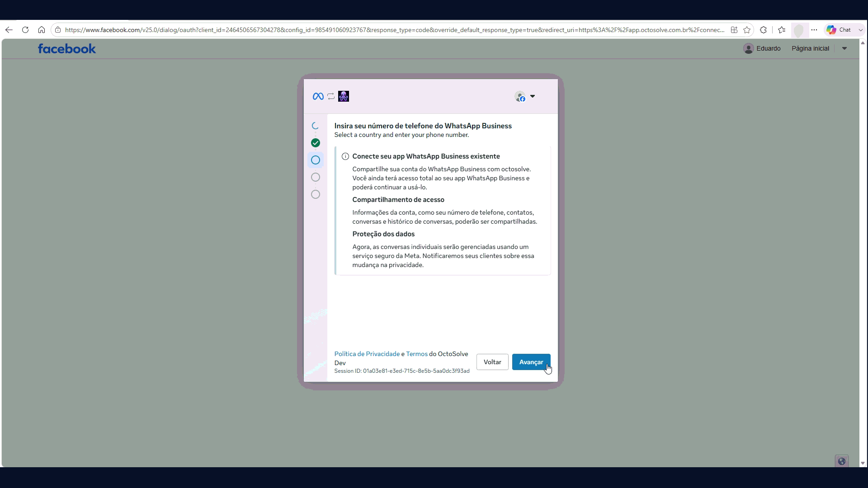868x488 pixels.
Task: Open the browser extensions puzzle icon
Action: point(764,30)
